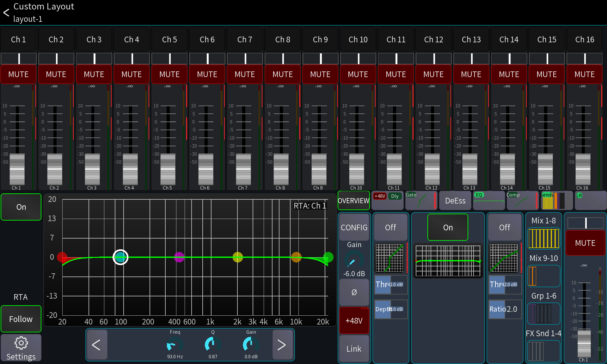Open the Comp processing block
Viewport: 607px width, 364px height.
[x=522, y=200]
